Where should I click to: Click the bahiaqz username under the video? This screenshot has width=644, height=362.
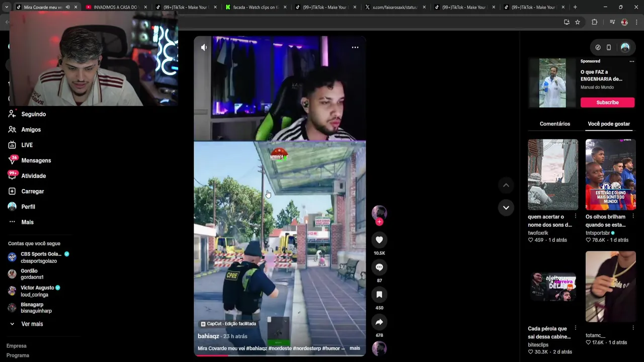point(208,336)
